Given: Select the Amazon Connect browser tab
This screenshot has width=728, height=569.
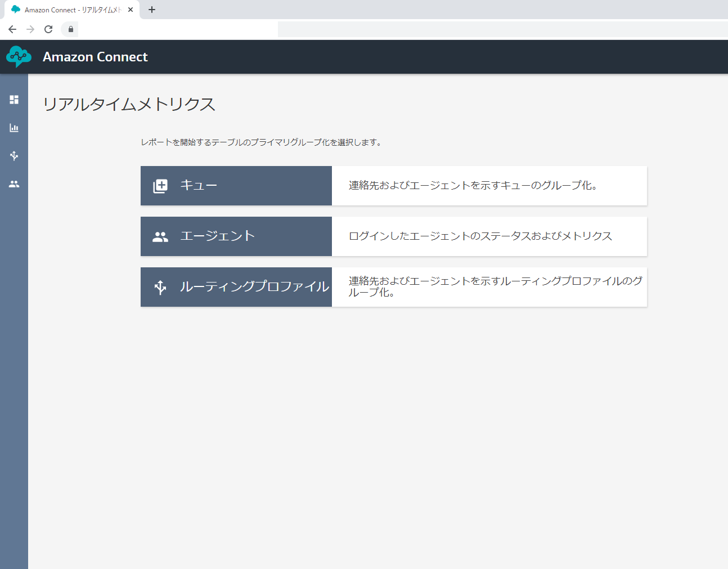Looking at the screenshot, I should pos(72,10).
